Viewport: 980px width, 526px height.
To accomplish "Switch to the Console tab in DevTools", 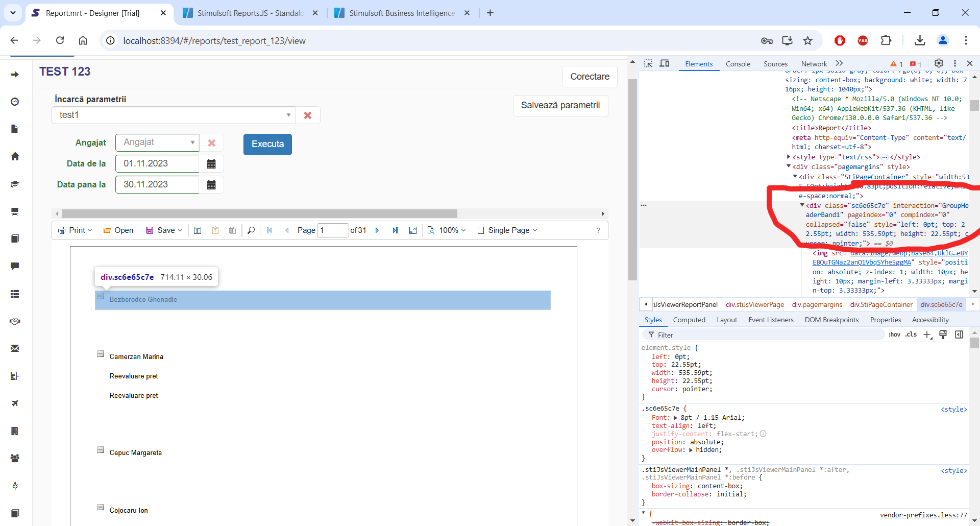I will click(738, 64).
